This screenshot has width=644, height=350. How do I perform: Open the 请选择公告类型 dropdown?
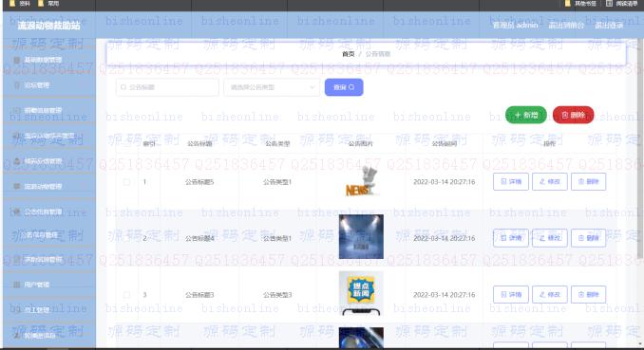[272, 87]
